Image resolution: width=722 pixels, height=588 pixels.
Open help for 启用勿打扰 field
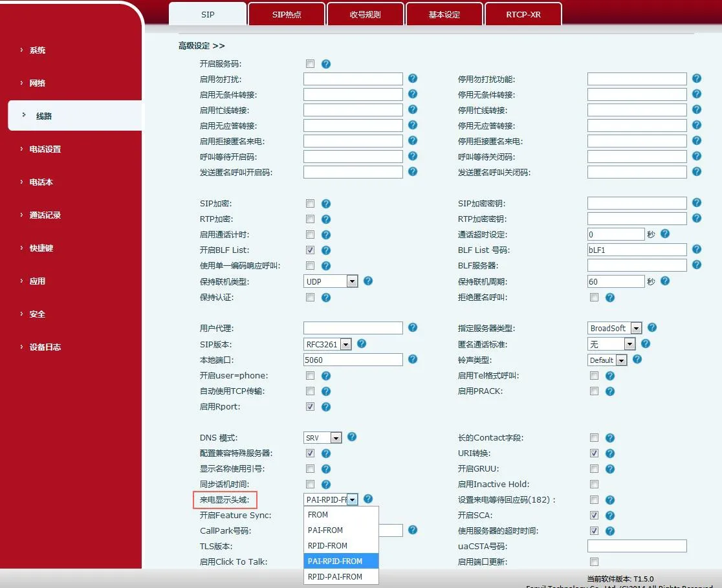tap(413, 78)
